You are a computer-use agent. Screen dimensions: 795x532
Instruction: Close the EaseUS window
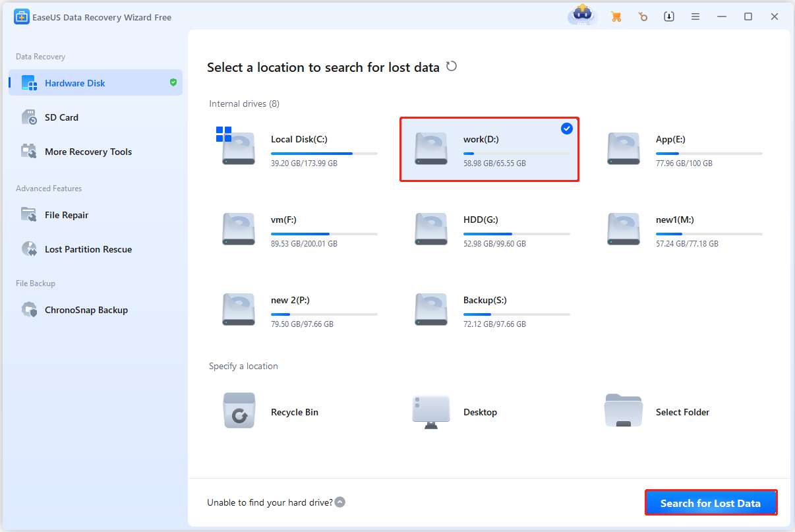775,17
